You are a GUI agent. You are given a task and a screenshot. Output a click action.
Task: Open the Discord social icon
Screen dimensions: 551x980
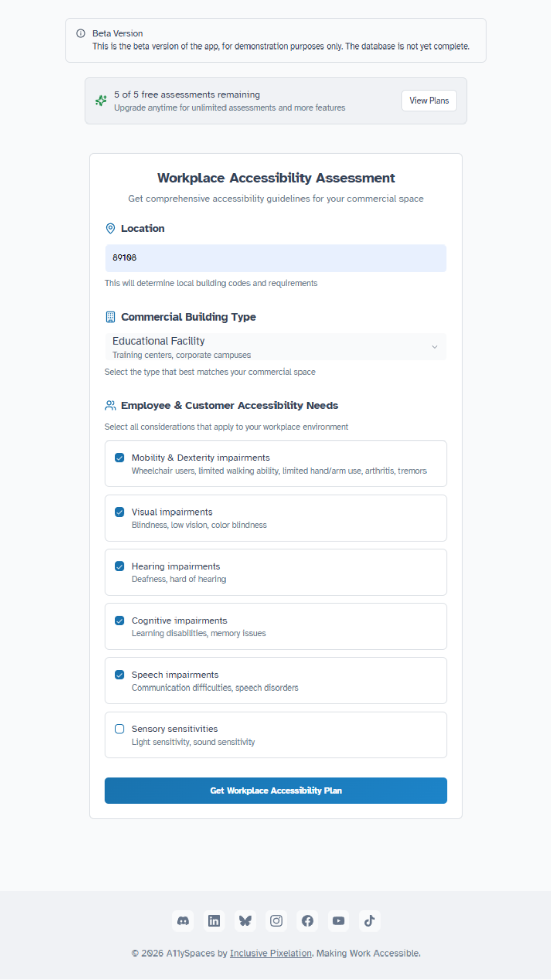point(183,921)
